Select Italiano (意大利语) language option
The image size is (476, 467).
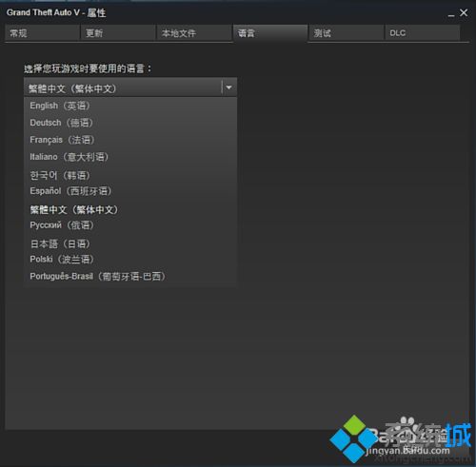(130, 157)
